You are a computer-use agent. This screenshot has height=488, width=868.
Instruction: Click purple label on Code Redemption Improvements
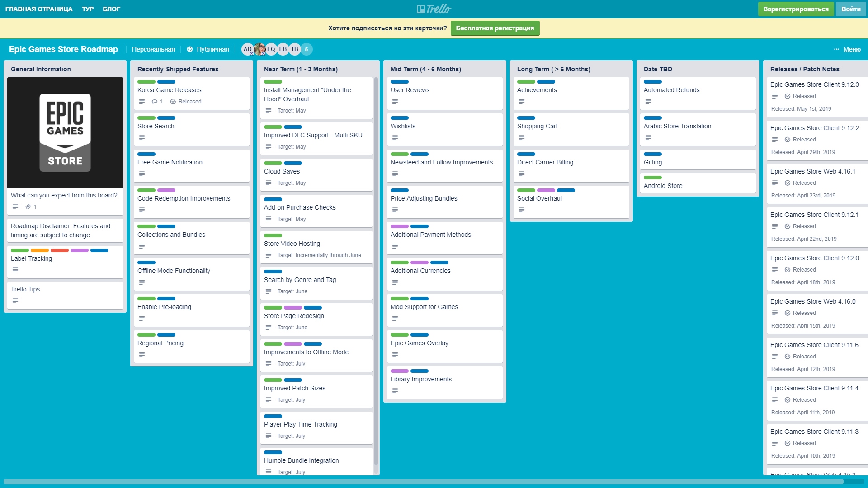coord(166,190)
